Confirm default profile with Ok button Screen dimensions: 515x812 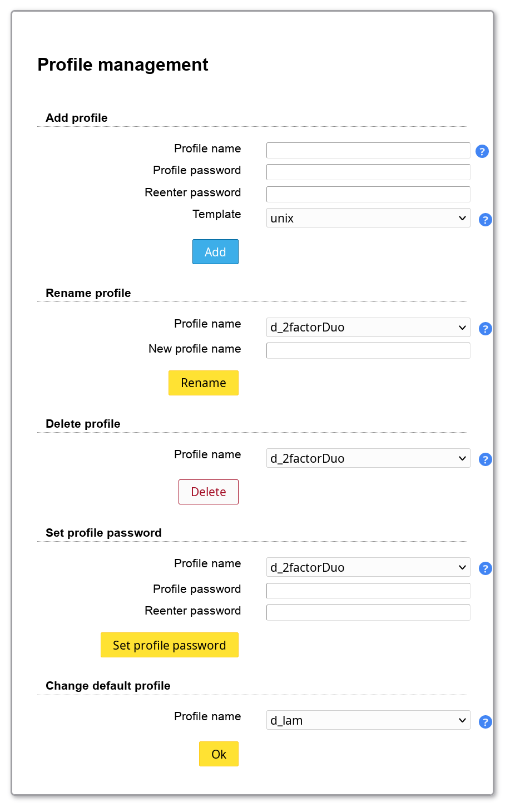tap(219, 754)
